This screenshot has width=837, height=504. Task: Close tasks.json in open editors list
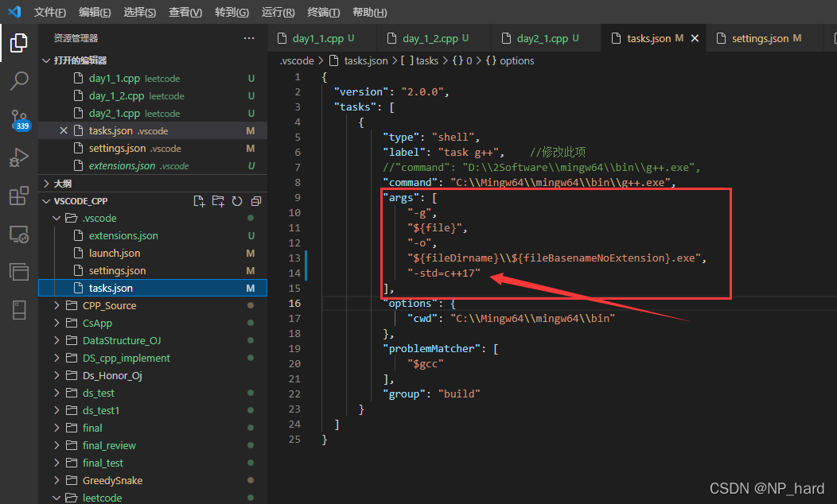tap(64, 130)
